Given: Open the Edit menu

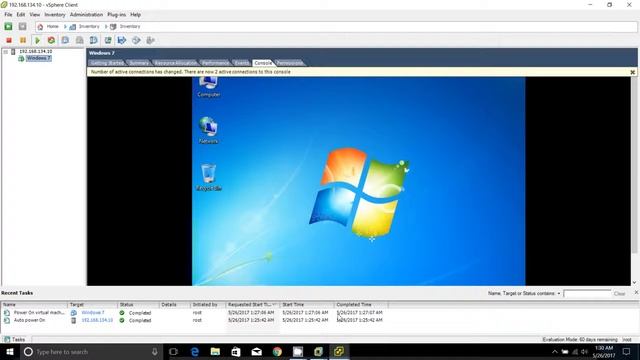Looking at the screenshot, I should (x=21, y=15).
